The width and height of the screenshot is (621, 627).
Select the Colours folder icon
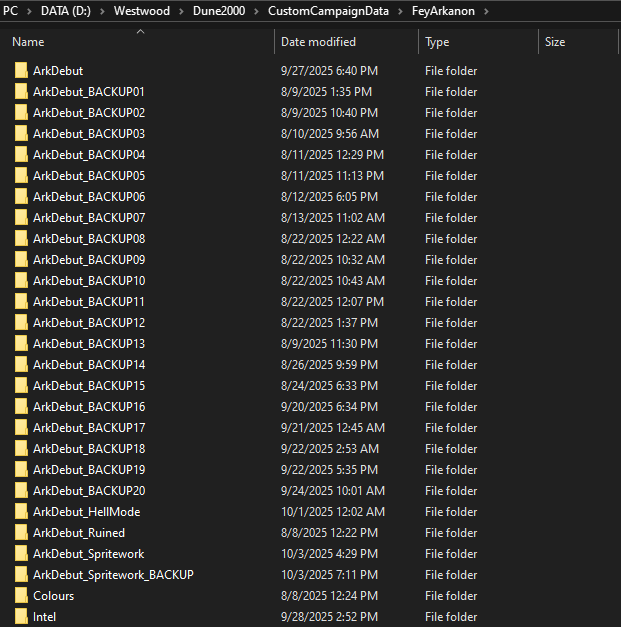click(21, 596)
